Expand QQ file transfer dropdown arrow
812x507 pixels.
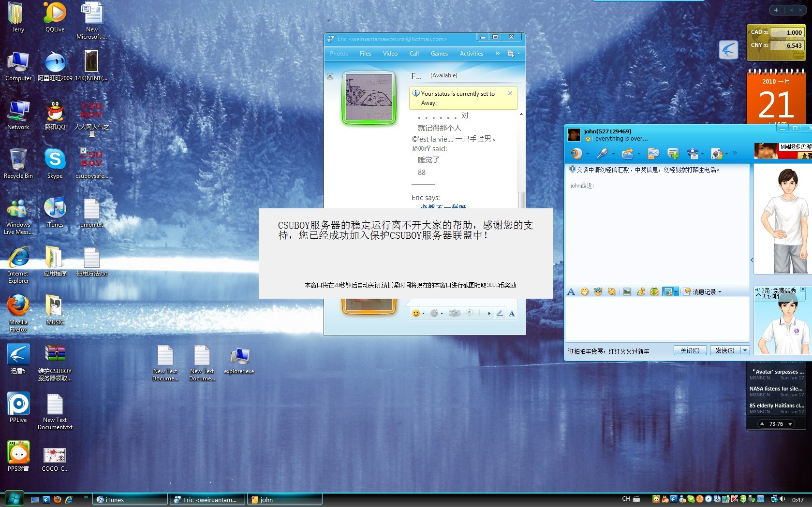[639, 154]
